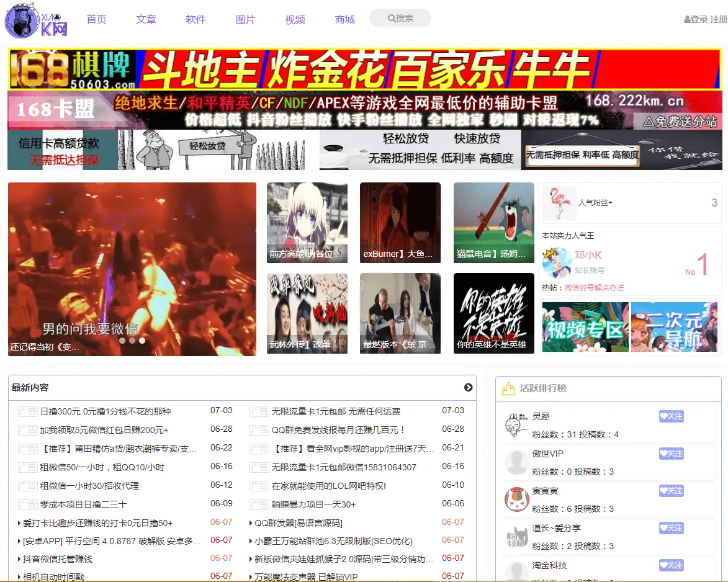
Task: Open the 商城 menu item
Action: pyautogui.click(x=344, y=19)
